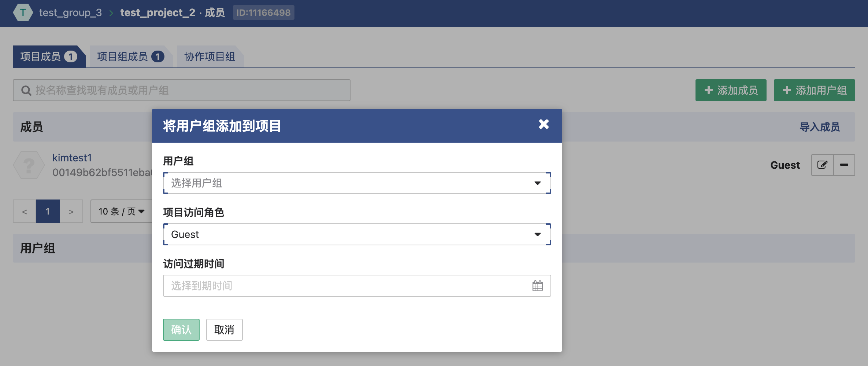Image resolution: width=868 pixels, height=366 pixels.
Task: Click the 选择到期时间 date input field
Action: (x=344, y=286)
